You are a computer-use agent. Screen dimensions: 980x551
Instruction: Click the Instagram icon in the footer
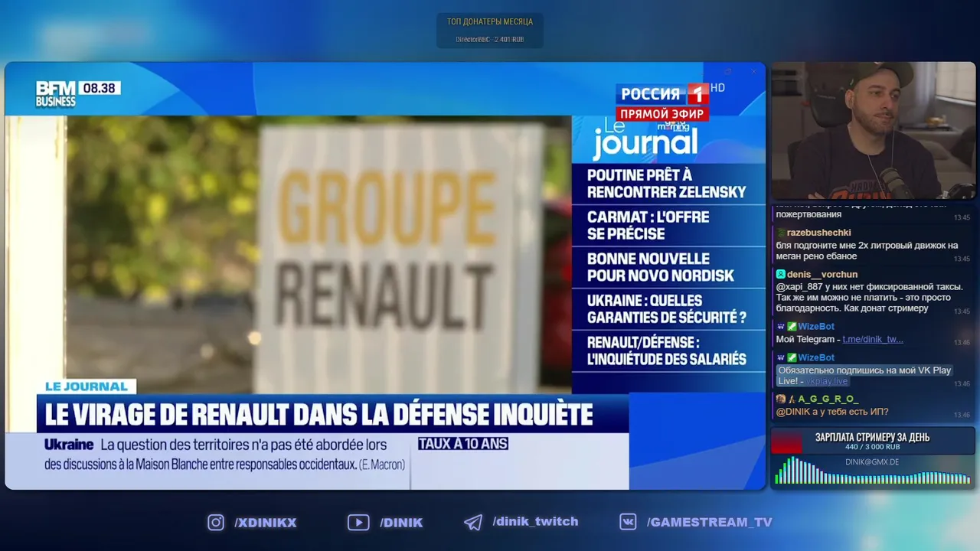point(216,523)
